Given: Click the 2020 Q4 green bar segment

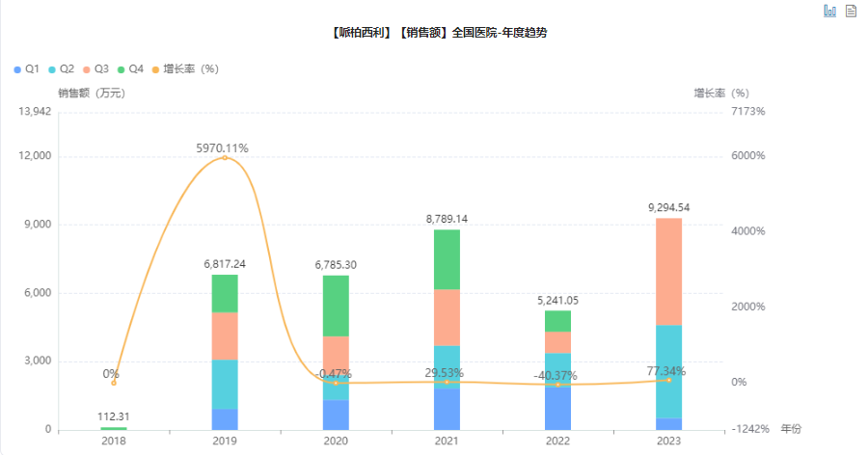Looking at the screenshot, I should point(336,306).
